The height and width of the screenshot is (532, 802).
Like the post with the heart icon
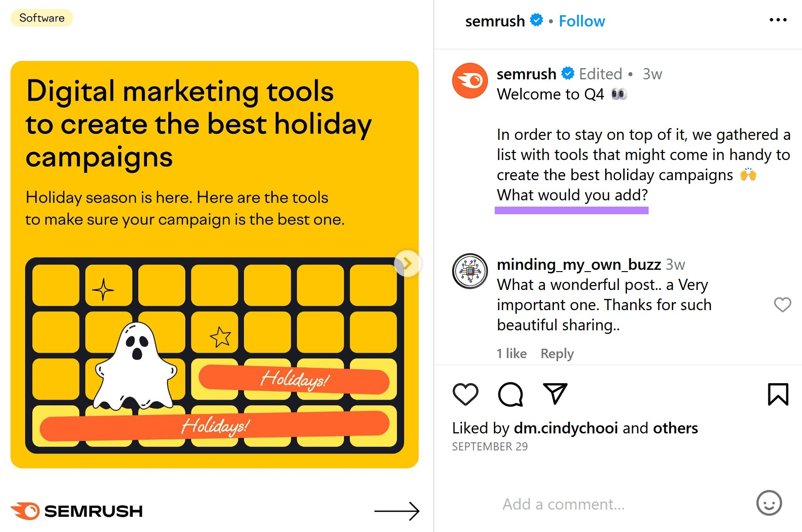[466, 395]
